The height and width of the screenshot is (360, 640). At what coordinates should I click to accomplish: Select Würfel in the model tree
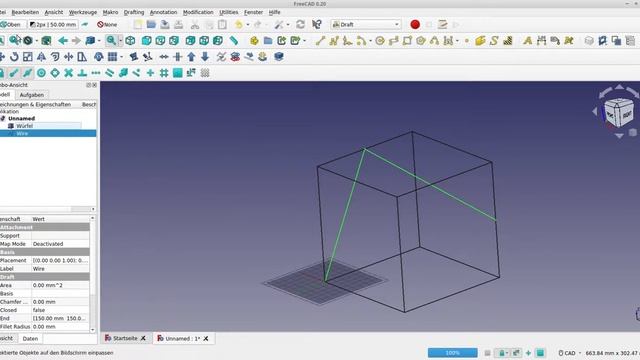coord(24,126)
